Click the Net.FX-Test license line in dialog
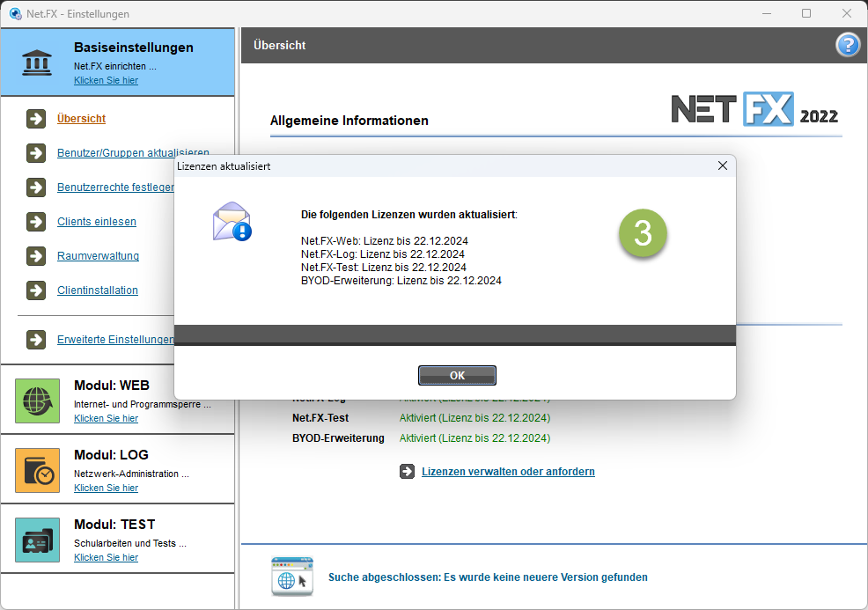 [384, 268]
